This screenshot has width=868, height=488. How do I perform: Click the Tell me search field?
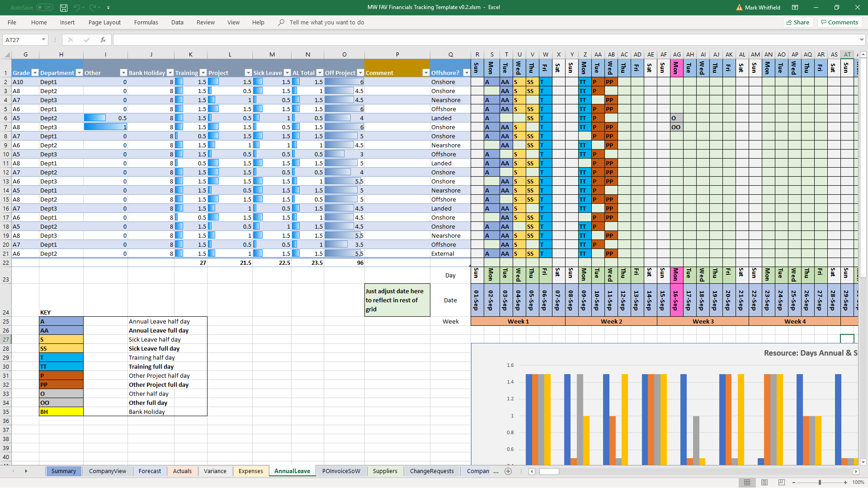(x=326, y=22)
